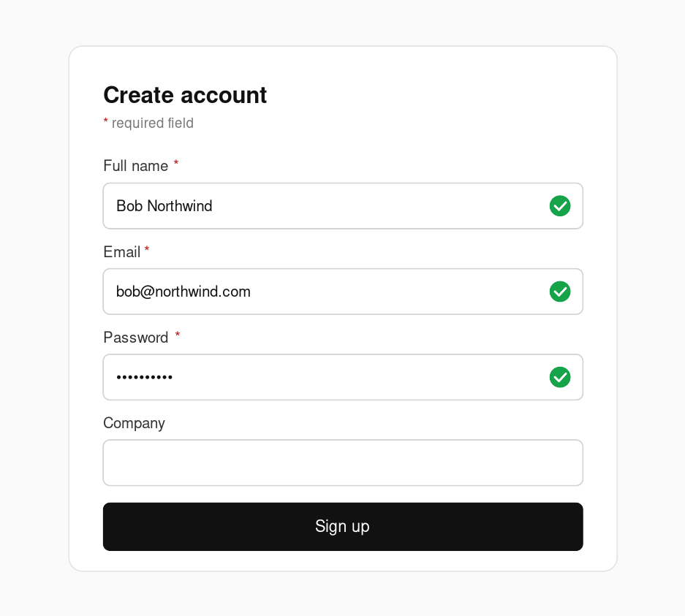Click the green checkmark in Email field

[560, 292]
